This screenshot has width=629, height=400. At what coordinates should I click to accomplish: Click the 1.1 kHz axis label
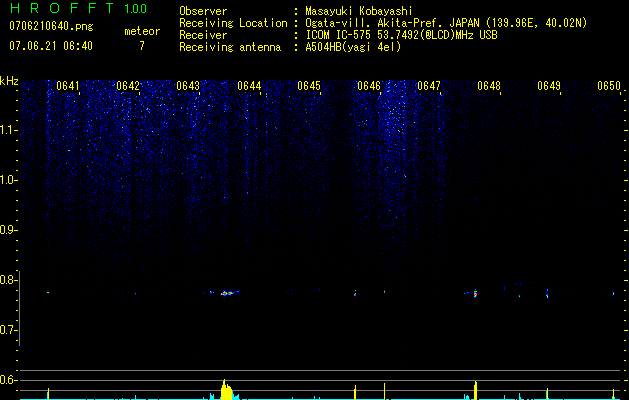pos(8,130)
